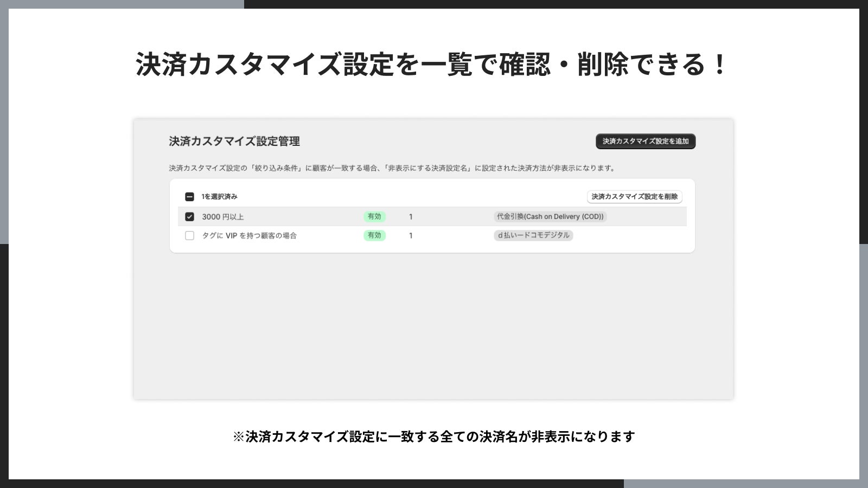Image resolution: width=868 pixels, height=488 pixels.
Task: Click the 有効 badge in 3000 円以上 row
Action: point(374,216)
